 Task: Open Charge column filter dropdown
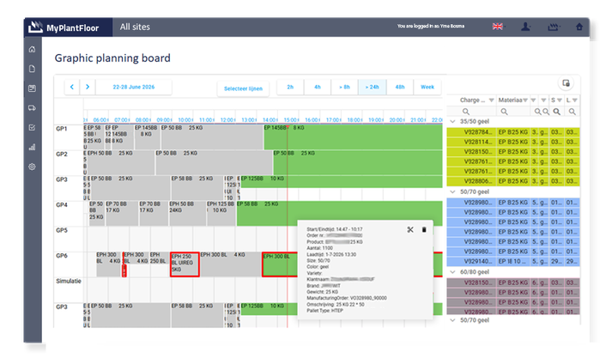point(491,100)
